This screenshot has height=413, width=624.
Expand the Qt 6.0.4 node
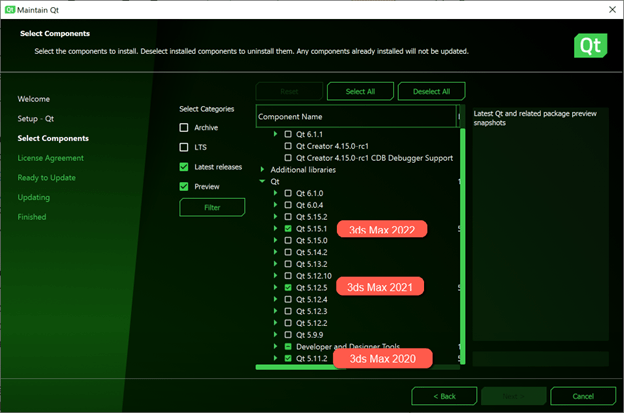275,205
